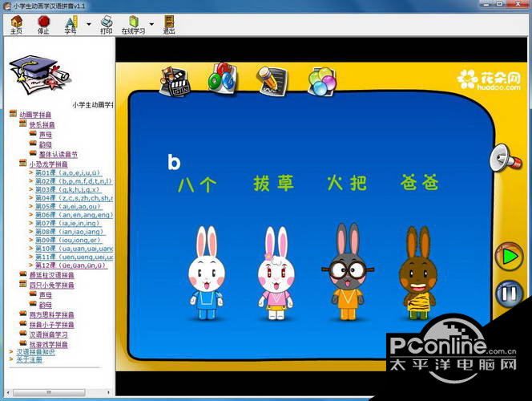Viewport: 532px width, 401px height.
Task: Open the 在线学习 online learning icon
Action: click(x=133, y=24)
